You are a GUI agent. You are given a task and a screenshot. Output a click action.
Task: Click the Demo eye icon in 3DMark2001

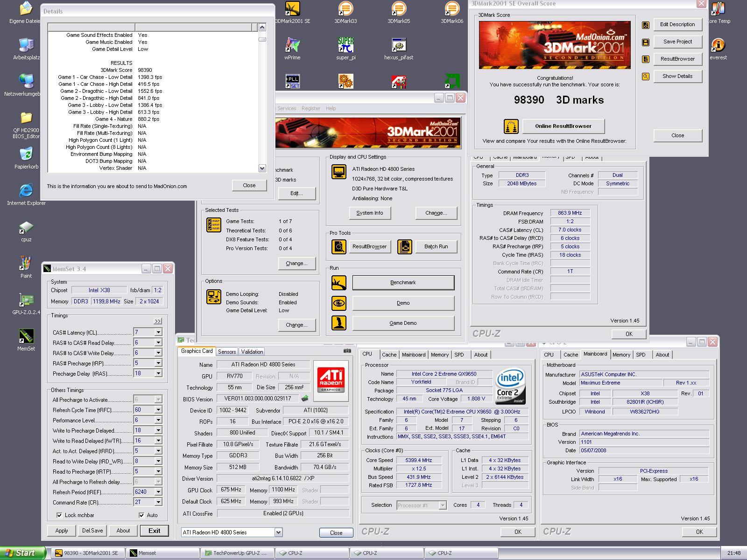(339, 303)
